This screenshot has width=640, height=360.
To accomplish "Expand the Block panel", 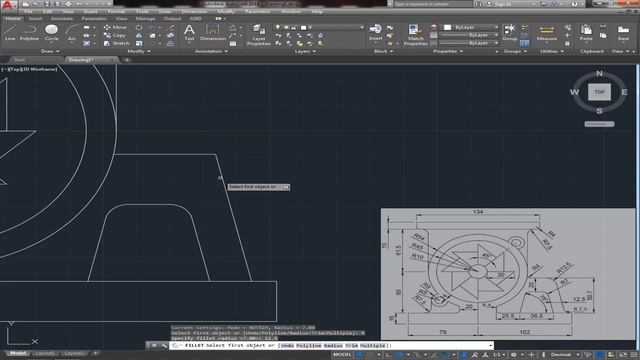I will pyautogui.click(x=384, y=51).
